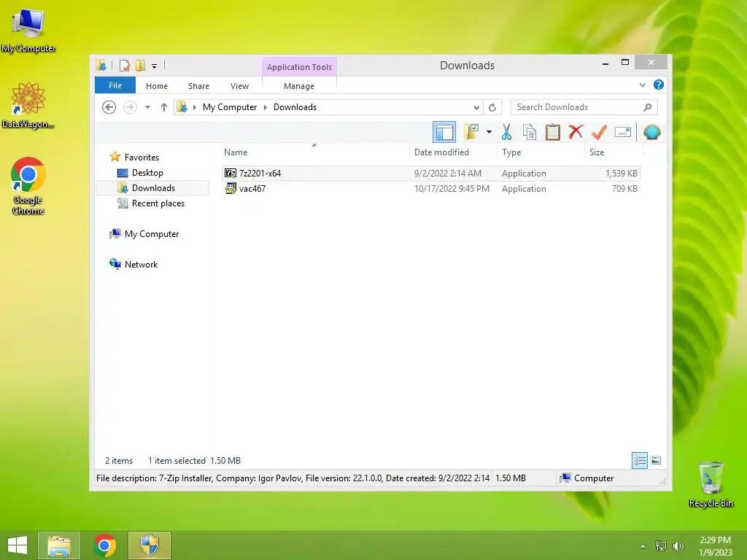Open the Recycle Bin desktop icon
Screen dimensions: 747x560
711,484
